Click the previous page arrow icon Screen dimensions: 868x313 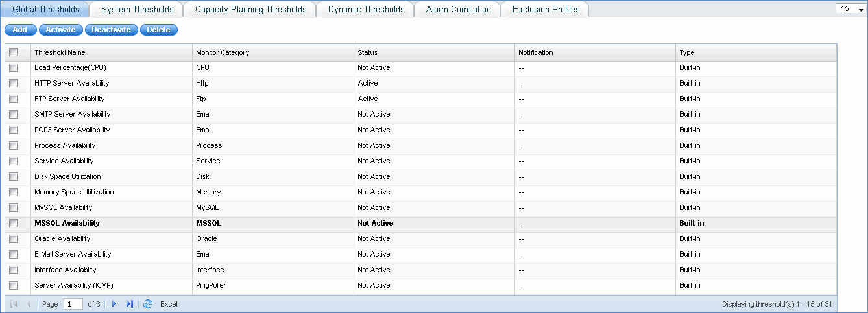pos(29,304)
